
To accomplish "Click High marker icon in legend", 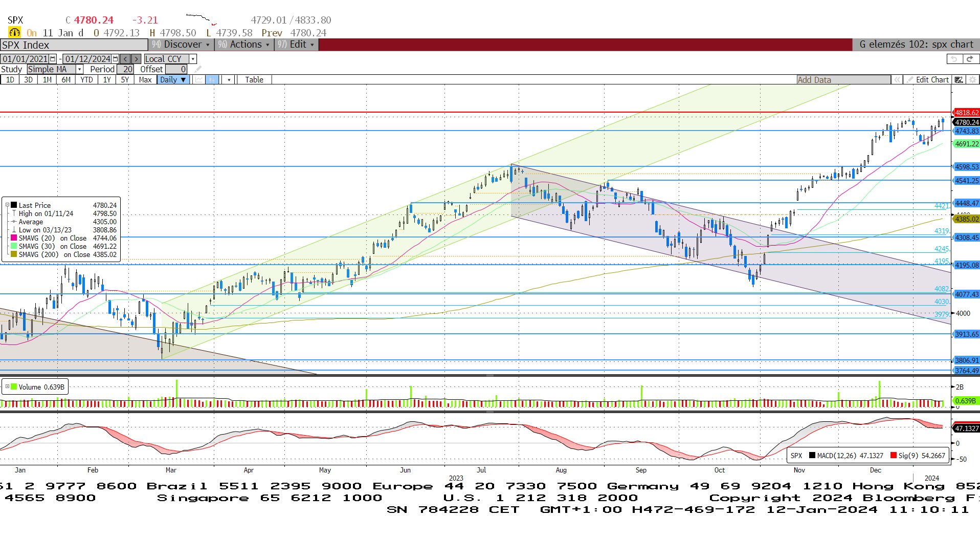I will [x=14, y=213].
